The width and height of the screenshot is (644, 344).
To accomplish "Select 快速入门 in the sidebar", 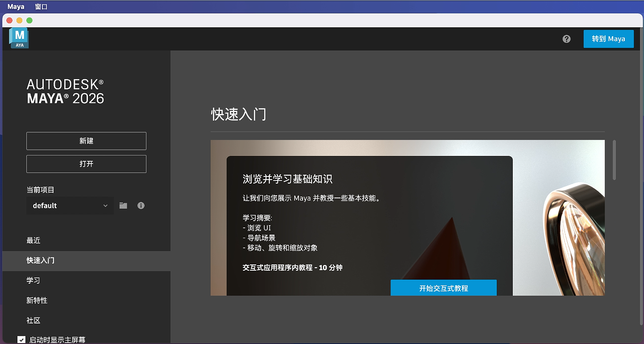I will [41, 260].
